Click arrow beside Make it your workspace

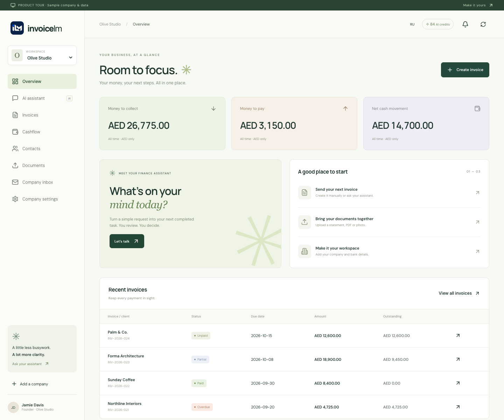pos(477,252)
